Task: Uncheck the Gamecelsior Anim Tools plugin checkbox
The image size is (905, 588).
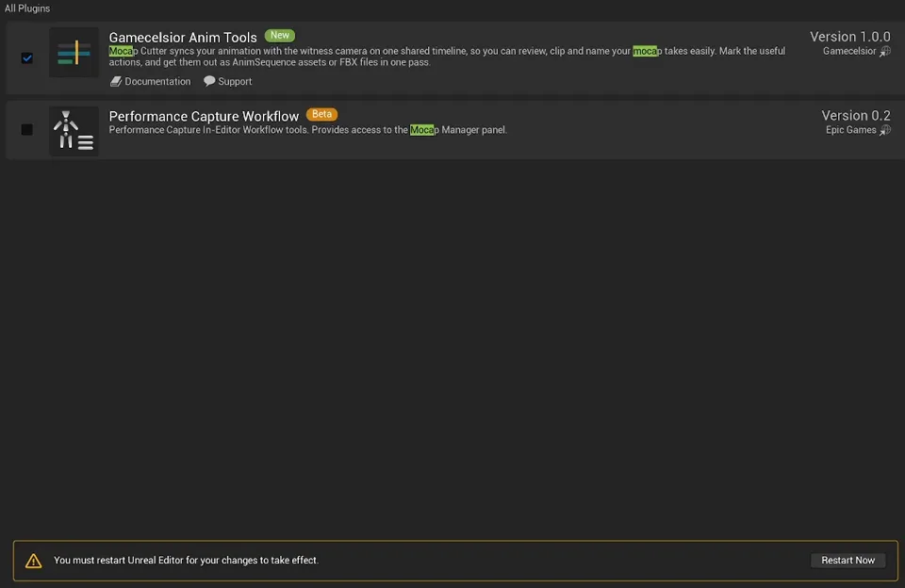Action: (x=27, y=57)
